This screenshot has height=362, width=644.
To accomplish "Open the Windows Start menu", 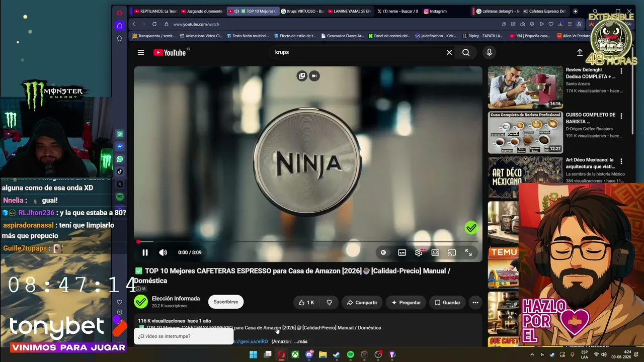I will 254,354.
